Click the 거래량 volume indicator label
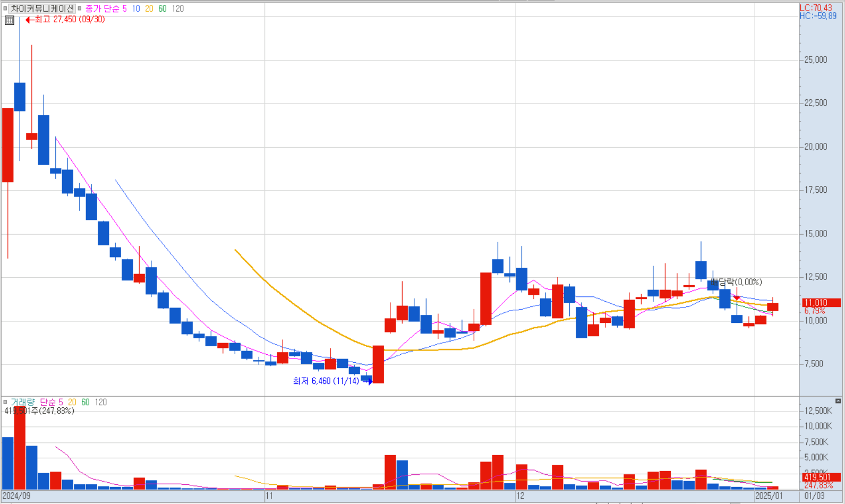 (x=23, y=402)
